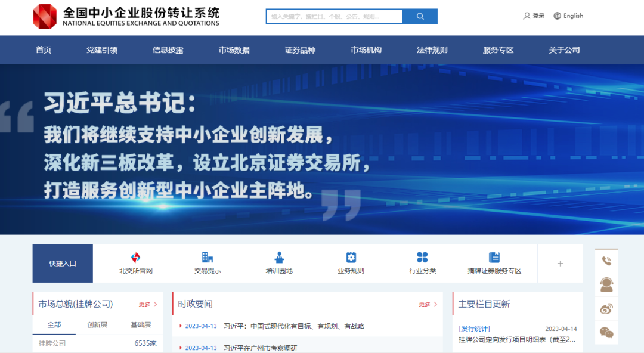Open the WeChat sidebar icon
The image size is (644, 353).
pos(606,332)
